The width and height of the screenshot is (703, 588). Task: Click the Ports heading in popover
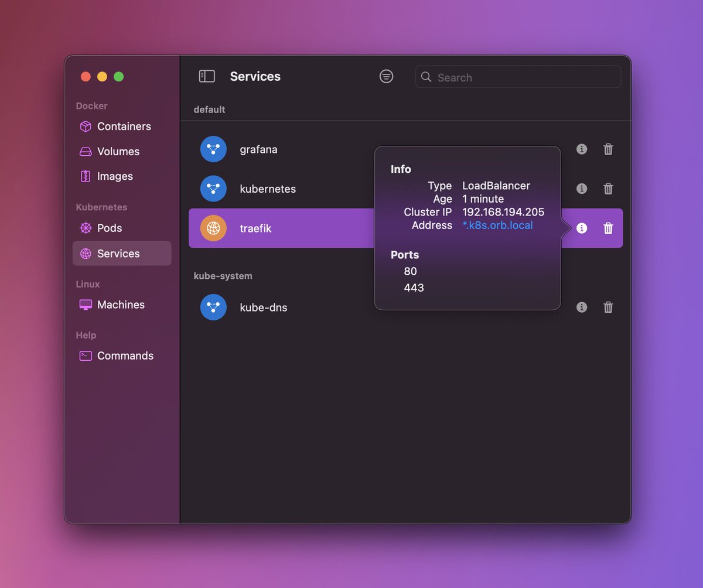405,255
